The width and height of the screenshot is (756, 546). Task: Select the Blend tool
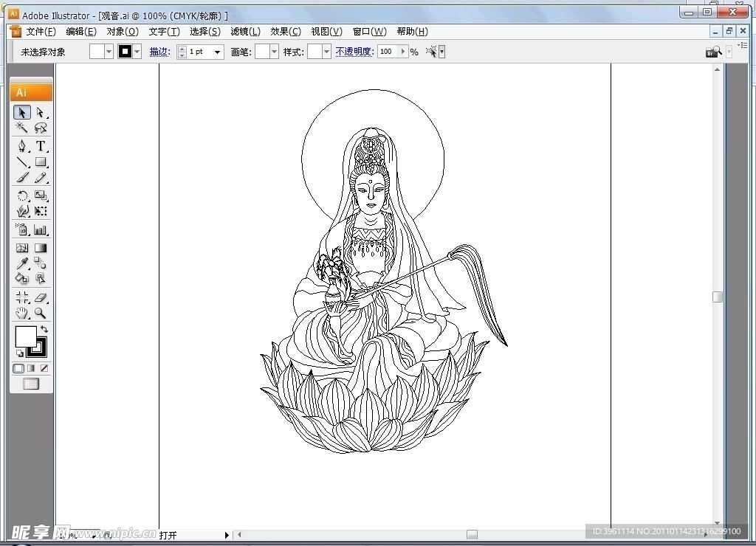pyautogui.click(x=41, y=263)
